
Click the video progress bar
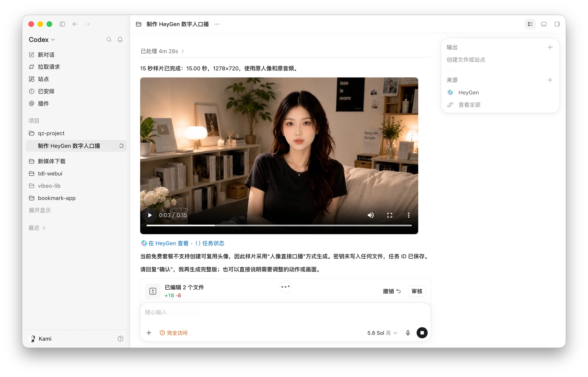coord(279,225)
